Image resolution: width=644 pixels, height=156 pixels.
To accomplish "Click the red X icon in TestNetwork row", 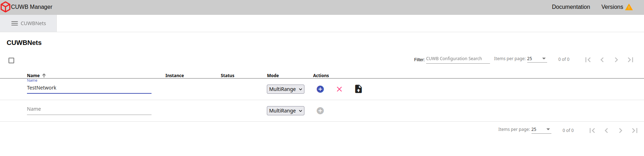I will coord(339,89).
